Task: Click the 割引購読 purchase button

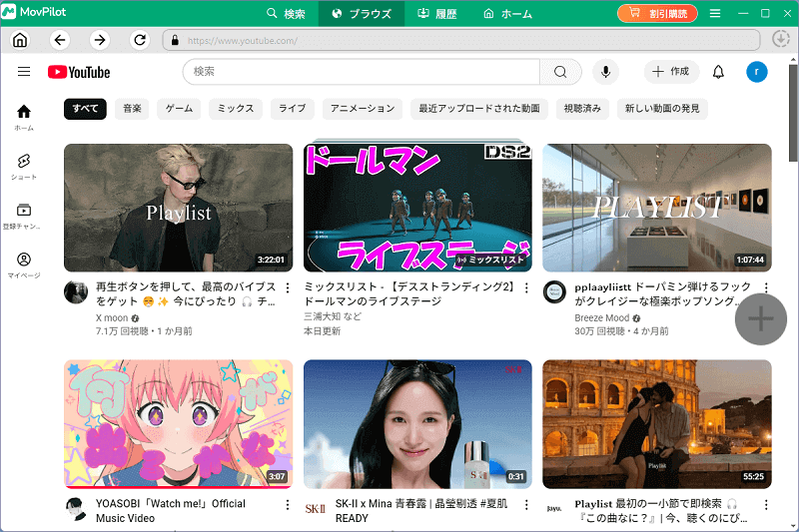Action: coord(657,13)
